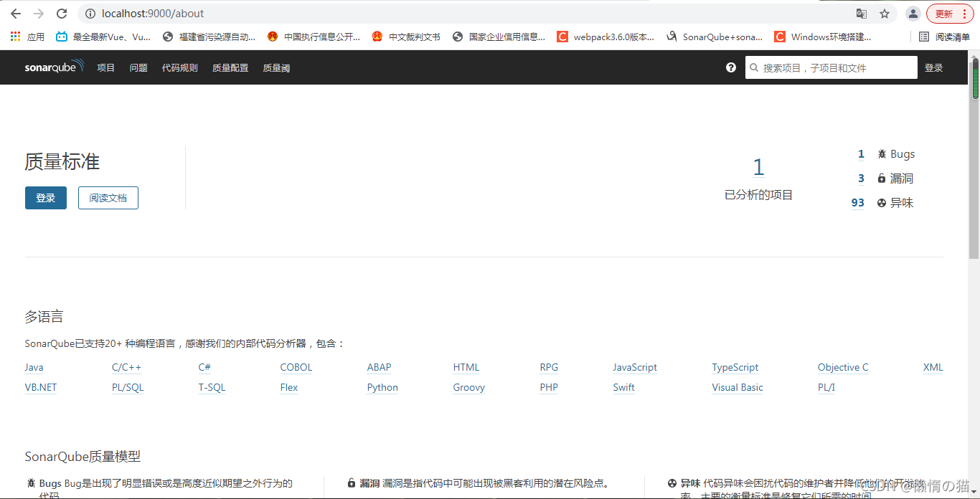The height and width of the screenshot is (499, 980).
Task: Focus the 搜索项目 search field
Action: [x=831, y=67]
